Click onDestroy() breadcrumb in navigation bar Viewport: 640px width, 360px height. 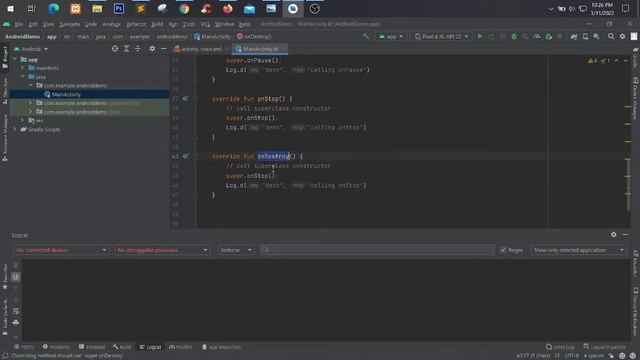pos(254,37)
